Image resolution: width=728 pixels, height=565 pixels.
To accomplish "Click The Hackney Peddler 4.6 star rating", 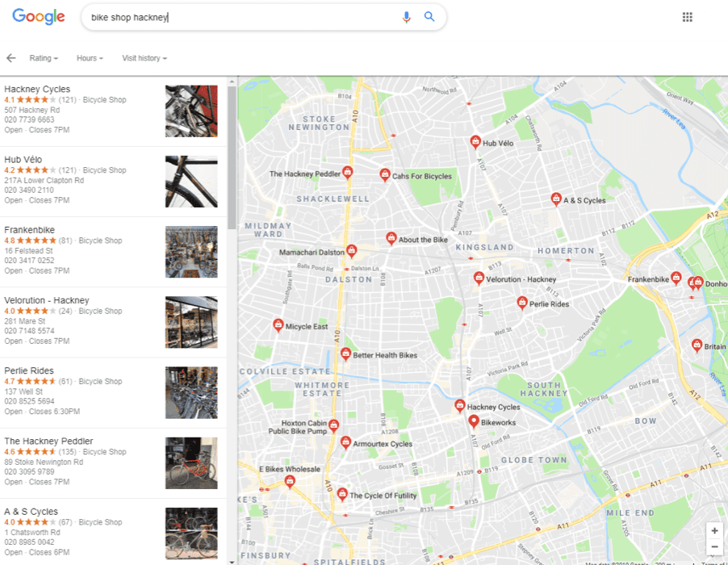I will [30, 452].
